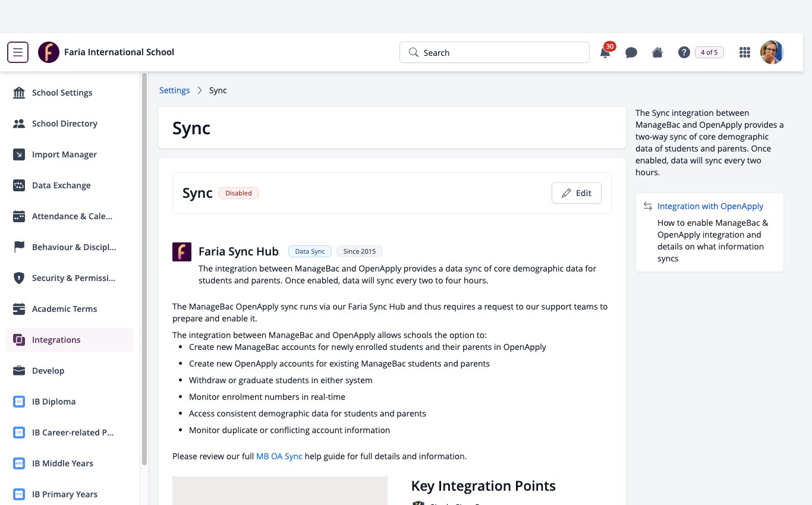Open Data Exchange menu item
The image size is (812, 505).
click(70, 185)
